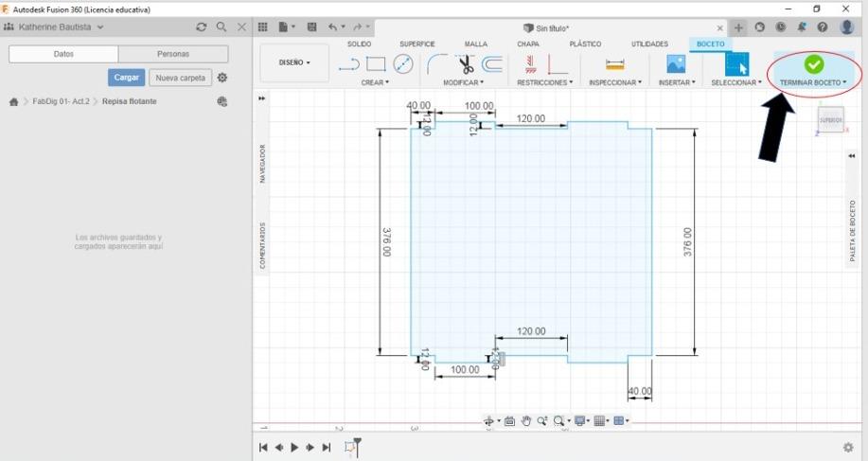Image resolution: width=868 pixels, height=461 pixels.
Task: Click the Cargar button
Action: pyautogui.click(x=126, y=78)
